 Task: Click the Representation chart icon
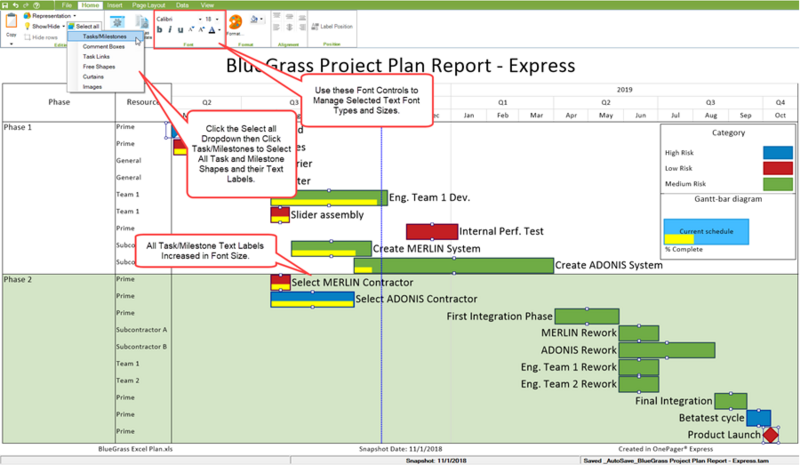pyautogui.click(x=27, y=16)
